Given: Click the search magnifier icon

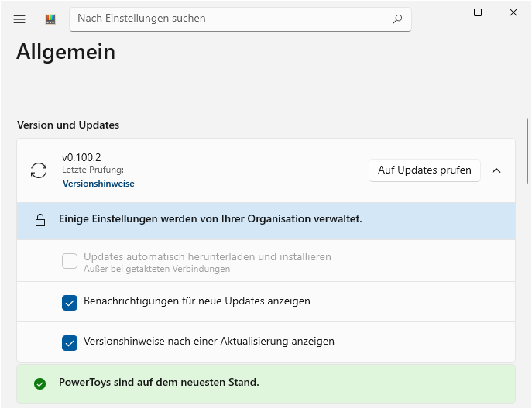Looking at the screenshot, I should point(397,19).
